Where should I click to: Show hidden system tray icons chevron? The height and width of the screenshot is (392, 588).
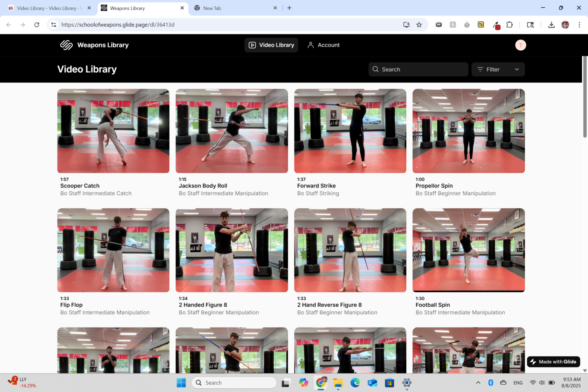click(478, 383)
